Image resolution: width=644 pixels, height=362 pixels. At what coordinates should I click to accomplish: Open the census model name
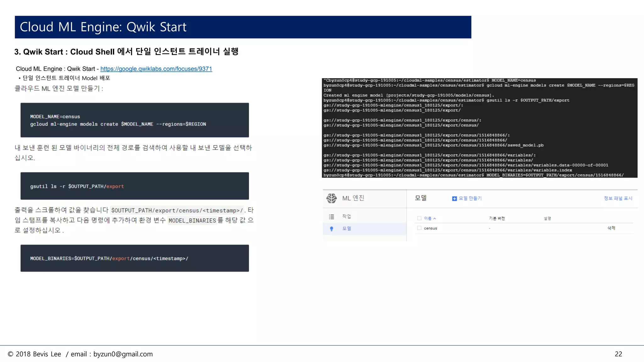coord(430,228)
